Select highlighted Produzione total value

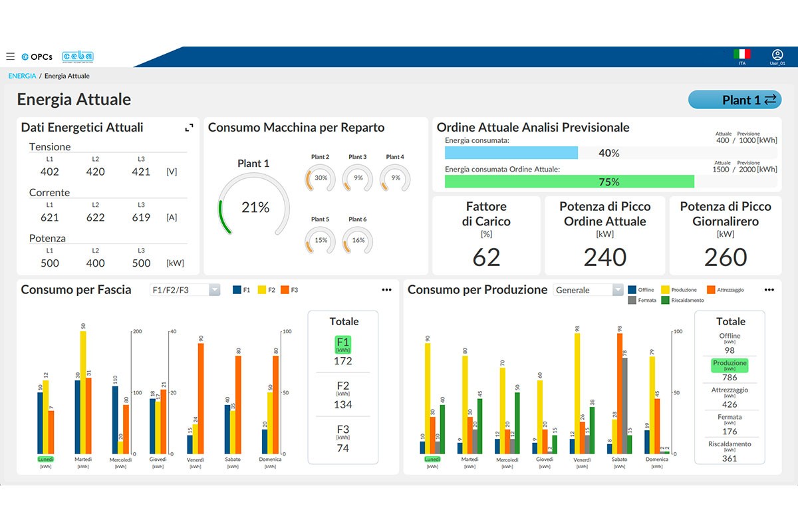coord(730,366)
